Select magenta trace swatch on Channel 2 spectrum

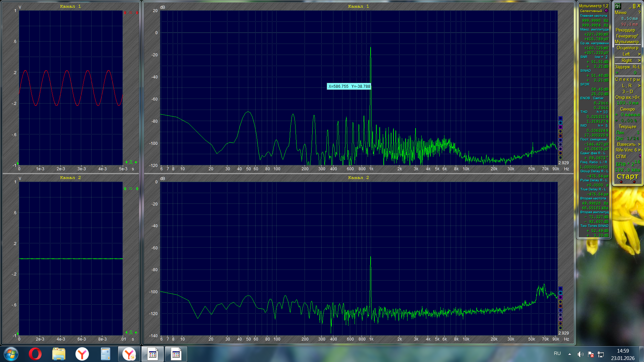[x=560, y=297]
